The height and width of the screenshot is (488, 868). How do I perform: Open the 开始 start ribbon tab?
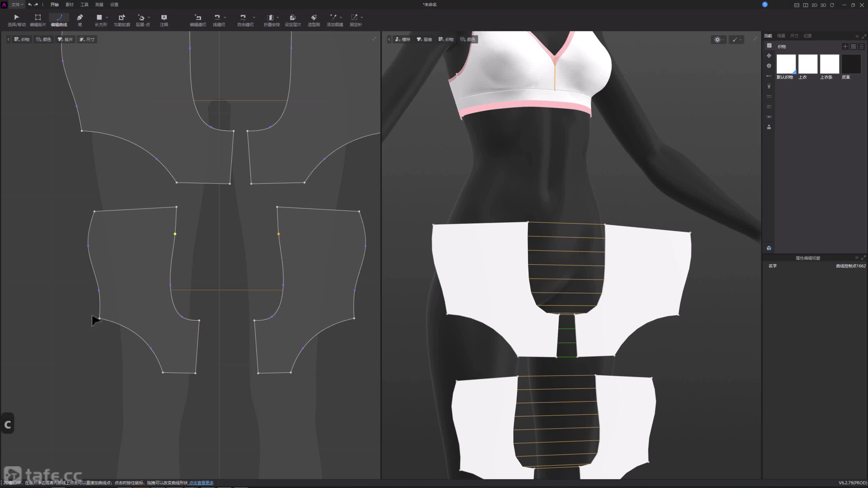pos(54,4)
